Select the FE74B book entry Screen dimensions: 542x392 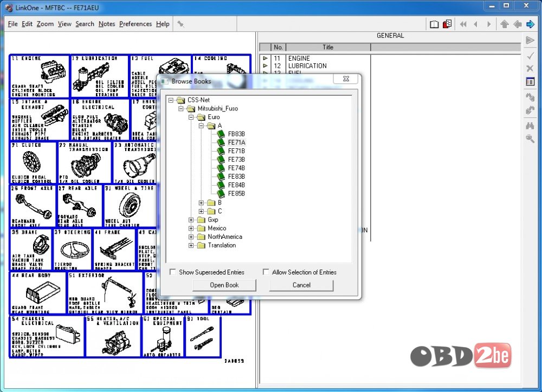[x=236, y=168]
